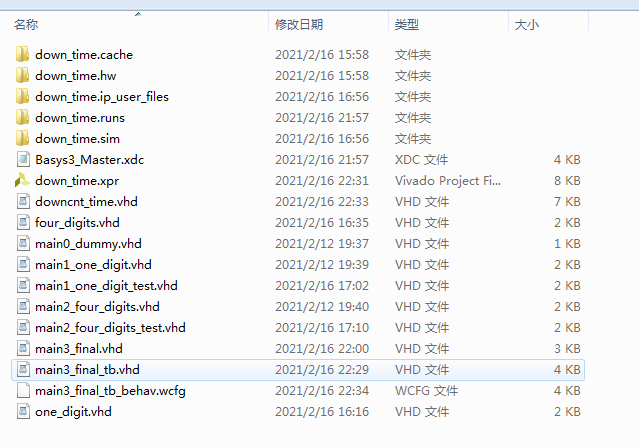Select the down_time.ip_user_files folder name
The width and height of the screenshot is (639, 447).
click(102, 97)
